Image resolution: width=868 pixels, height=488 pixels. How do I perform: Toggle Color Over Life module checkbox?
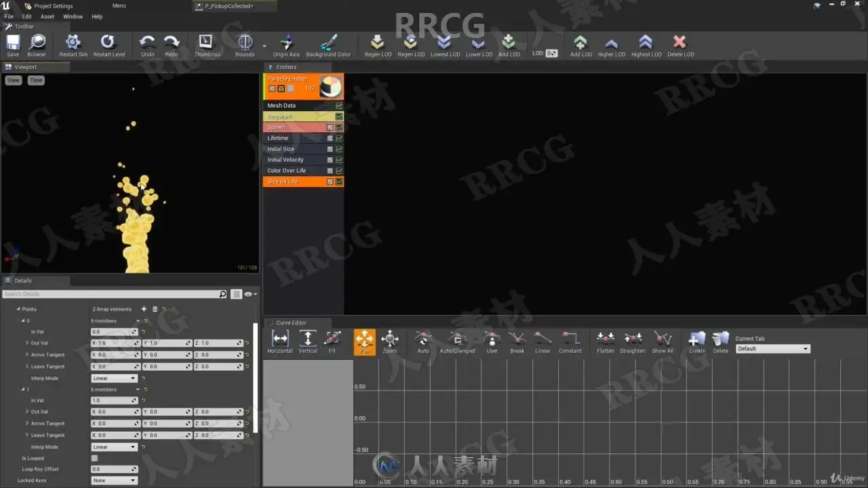[x=330, y=171]
